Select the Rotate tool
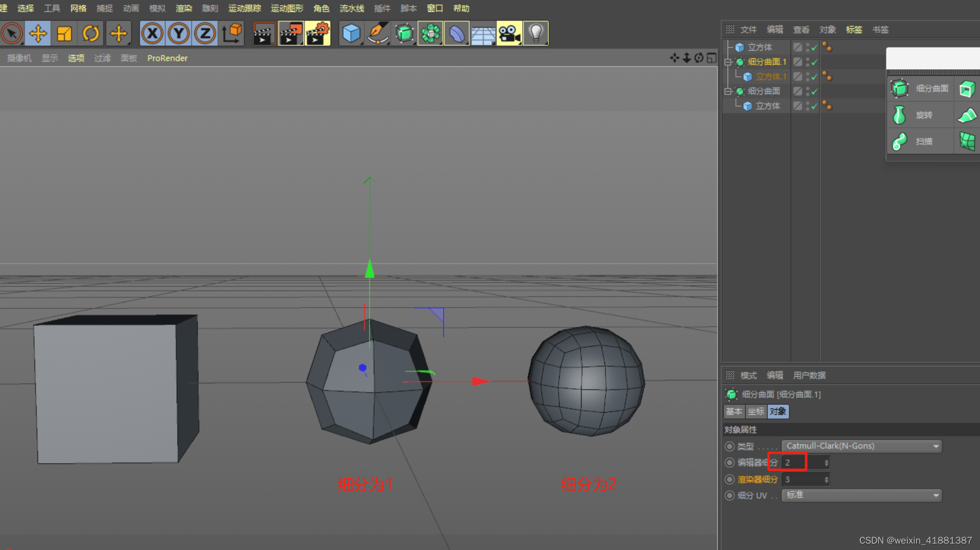 point(91,33)
